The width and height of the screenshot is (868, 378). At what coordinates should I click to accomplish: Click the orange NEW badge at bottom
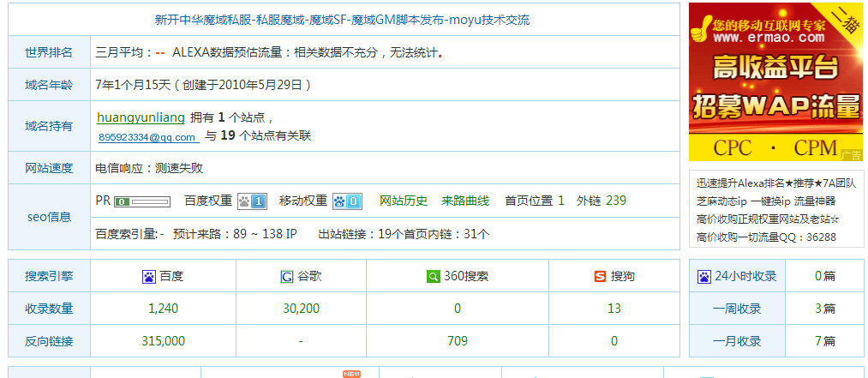351,374
